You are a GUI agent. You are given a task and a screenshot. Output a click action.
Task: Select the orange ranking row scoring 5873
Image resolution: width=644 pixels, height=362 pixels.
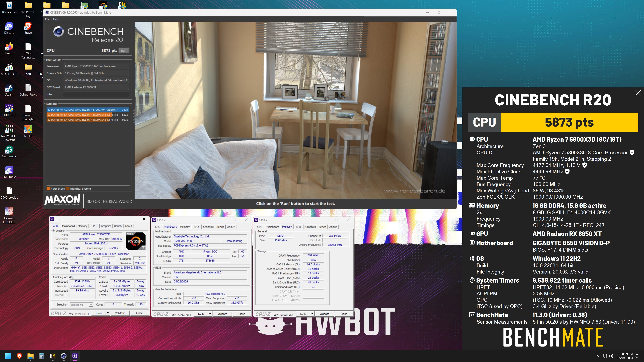(88, 115)
